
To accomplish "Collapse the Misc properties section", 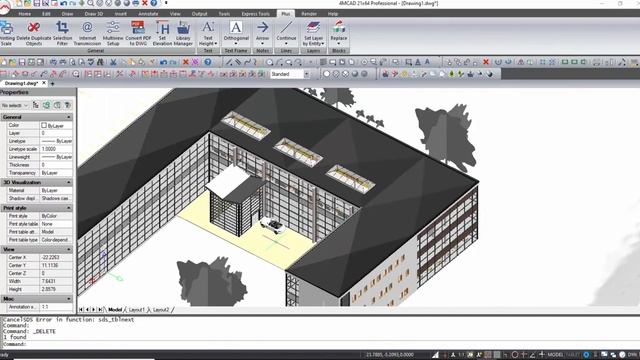I will [69, 299].
